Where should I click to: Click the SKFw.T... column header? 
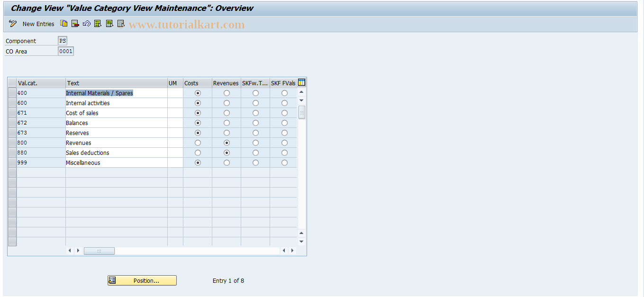pos(255,83)
